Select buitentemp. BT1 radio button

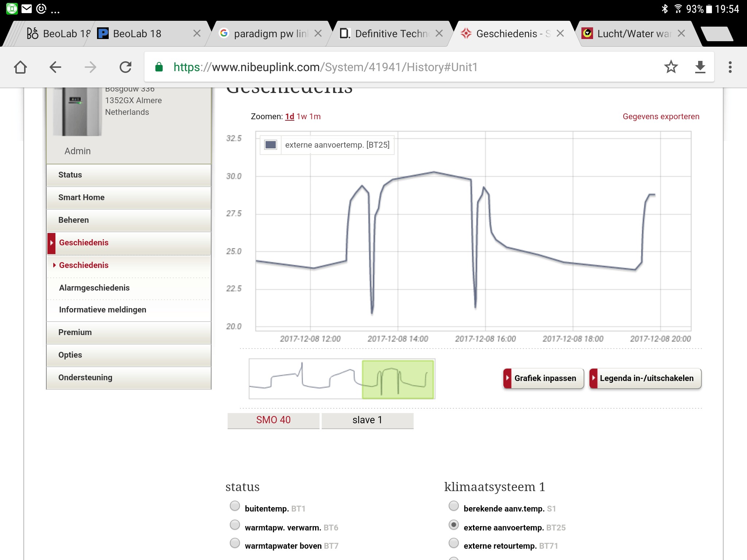[235, 506]
